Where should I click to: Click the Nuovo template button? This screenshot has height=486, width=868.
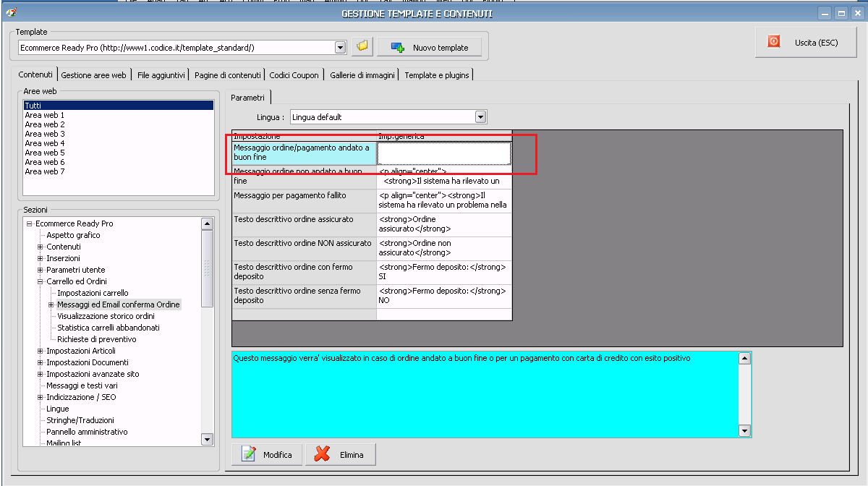(x=429, y=47)
